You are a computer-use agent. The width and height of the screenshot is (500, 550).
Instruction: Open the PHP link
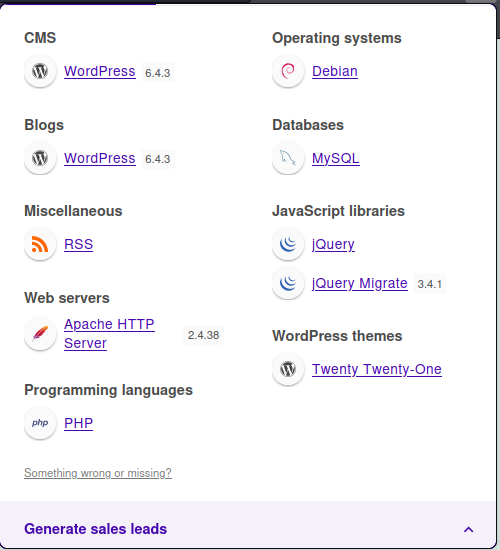pos(78,423)
